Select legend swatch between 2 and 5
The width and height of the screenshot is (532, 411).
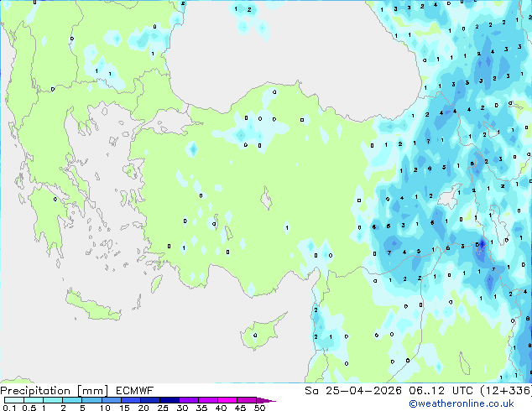click(72, 400)
